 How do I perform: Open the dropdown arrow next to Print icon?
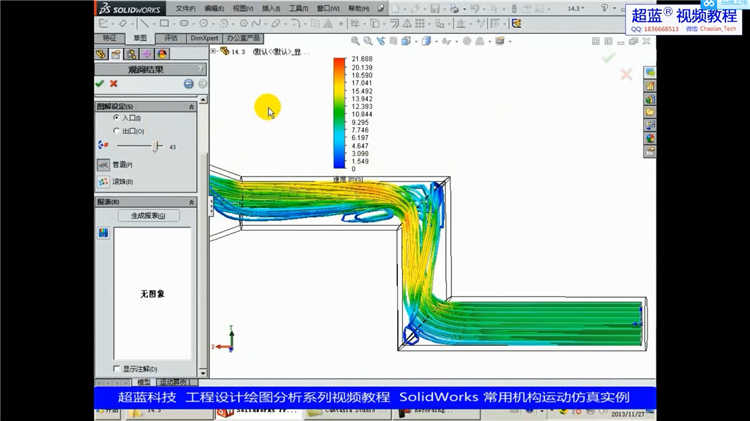[x=464, y=9]
